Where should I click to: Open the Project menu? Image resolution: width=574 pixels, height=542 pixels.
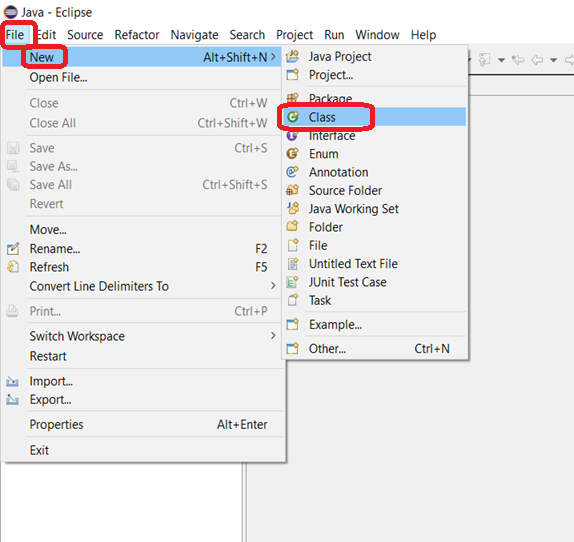(294, 35)
